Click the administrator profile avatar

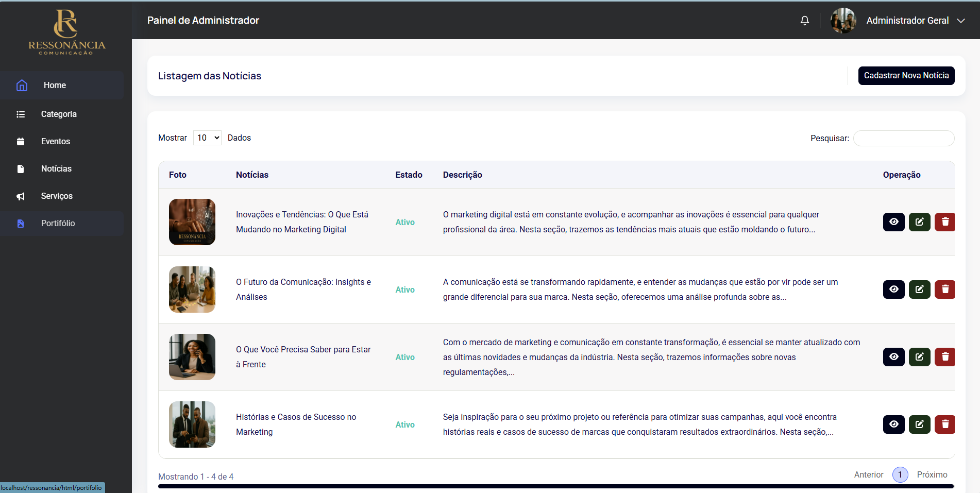[843, 21]
